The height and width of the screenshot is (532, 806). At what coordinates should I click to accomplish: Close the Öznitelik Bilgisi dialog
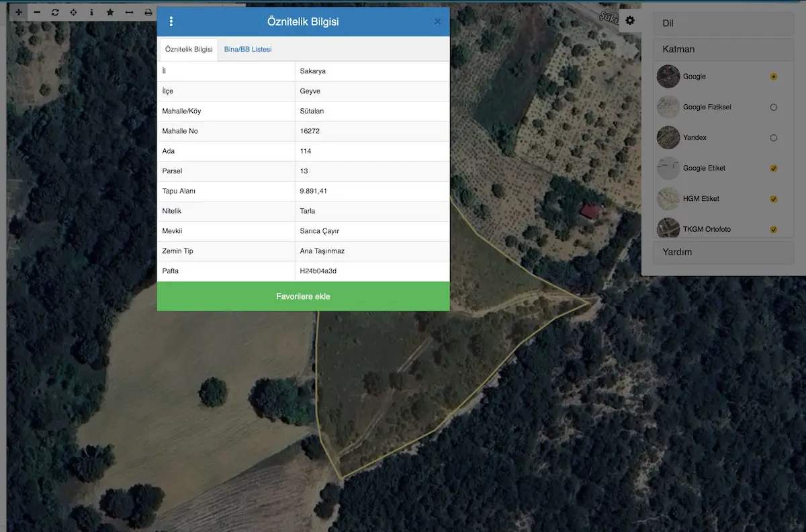coord(438,21)
